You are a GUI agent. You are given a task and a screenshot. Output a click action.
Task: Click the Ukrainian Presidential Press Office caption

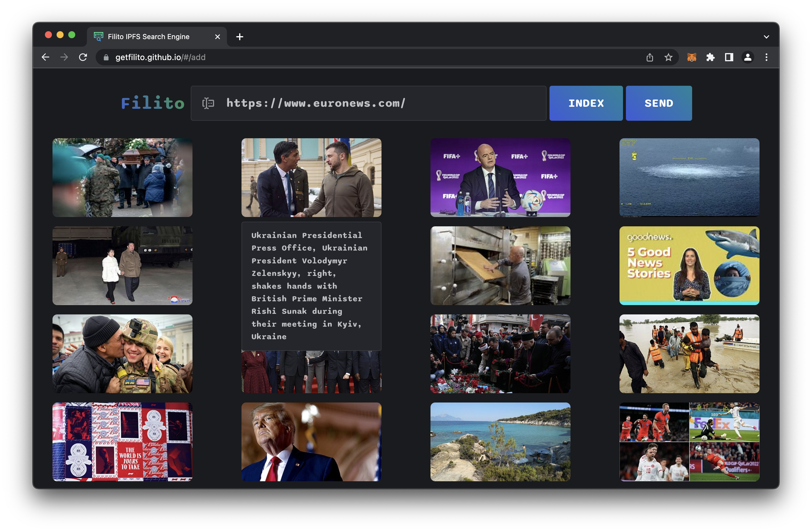(x=311, y=286)
